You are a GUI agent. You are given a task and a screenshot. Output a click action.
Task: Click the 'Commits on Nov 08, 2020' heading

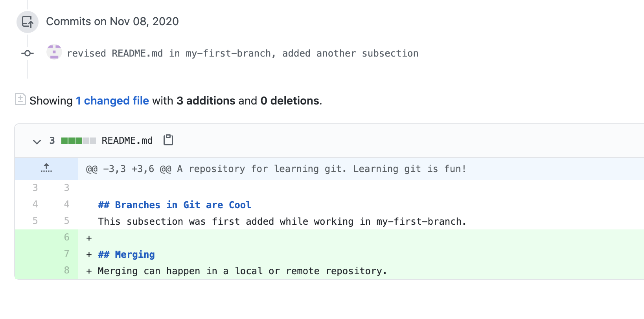[x=112, y=22]
